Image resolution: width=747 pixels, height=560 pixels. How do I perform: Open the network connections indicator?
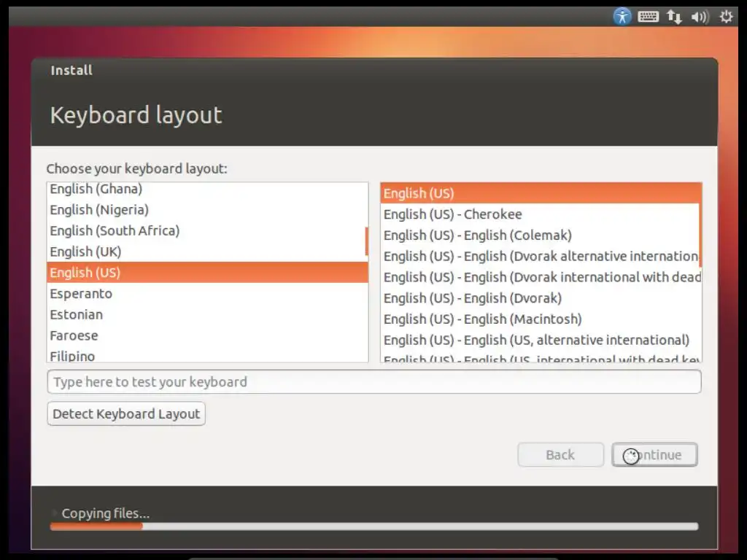point(674,17)
